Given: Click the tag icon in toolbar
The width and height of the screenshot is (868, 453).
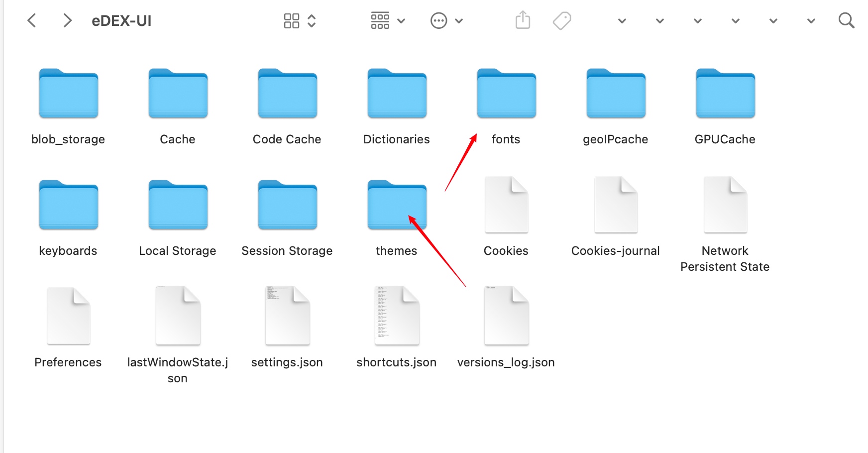Looking at the screenshot, I should click(562, 20).
